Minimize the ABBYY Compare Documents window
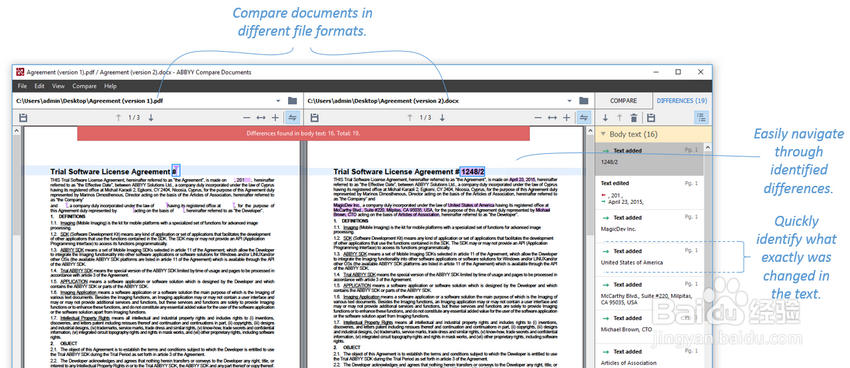The height and width of the screenshot is (368, 850). [x=655, y=72]
